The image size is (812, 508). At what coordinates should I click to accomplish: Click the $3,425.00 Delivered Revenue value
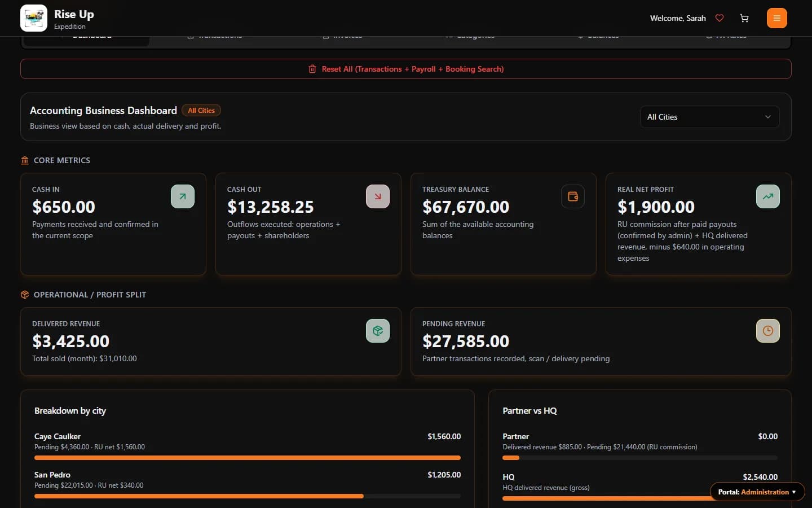71,341
